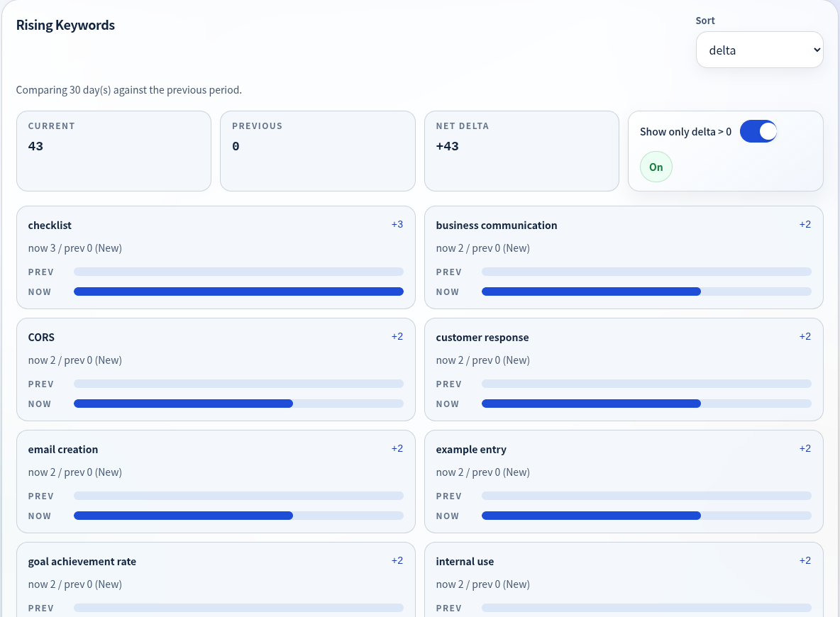Screen dimensions: 840x617
Task: Open the checklist keyword card title
Action: pos(50,226)
